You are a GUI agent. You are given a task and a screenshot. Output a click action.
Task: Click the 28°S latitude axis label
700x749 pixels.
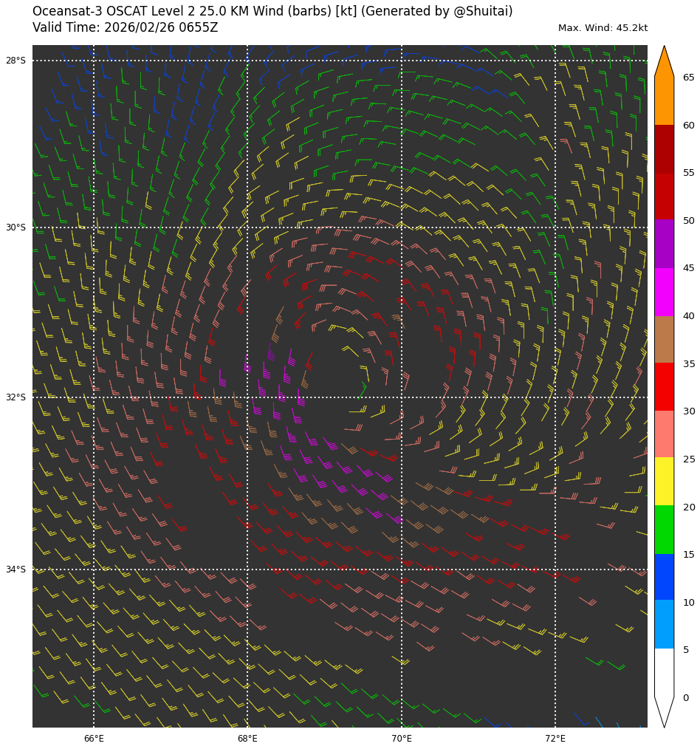pyautogui.click(x=16, y=61)
